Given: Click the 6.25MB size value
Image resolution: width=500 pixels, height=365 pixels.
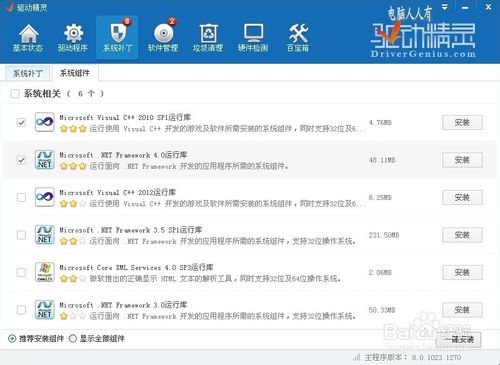Looking at the screenshot, I should click(x=380, y=197).
